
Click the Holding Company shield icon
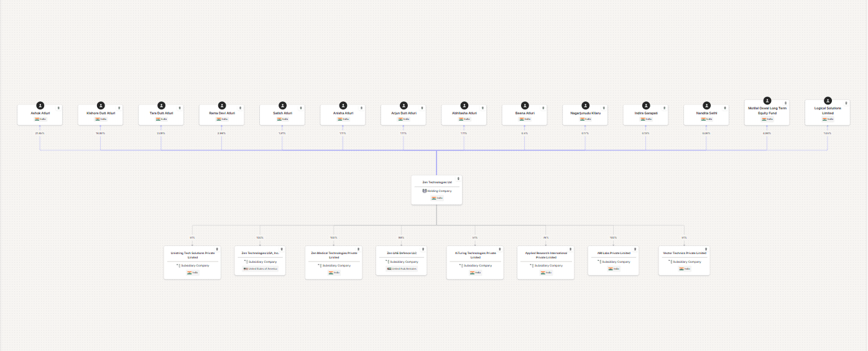point(425,191)
